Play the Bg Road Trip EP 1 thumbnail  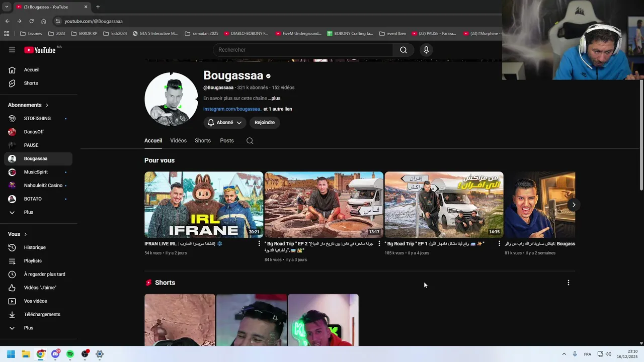444,205
